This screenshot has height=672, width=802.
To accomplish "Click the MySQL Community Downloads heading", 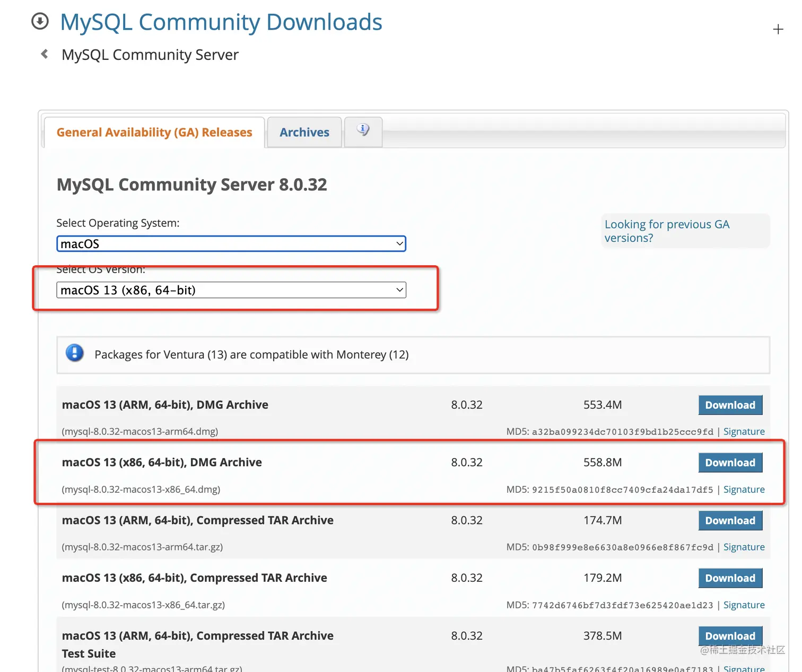I will [221, 22].
